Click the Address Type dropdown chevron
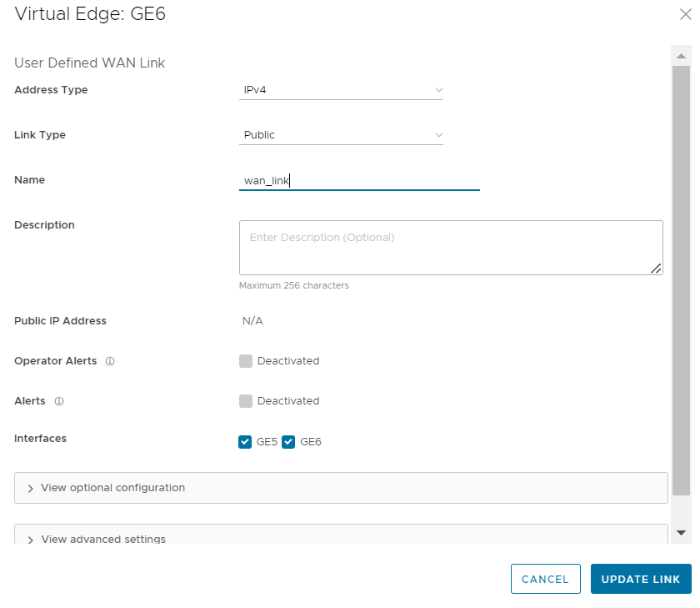This screenshot has height=608, width=700. tap(438, 90)
